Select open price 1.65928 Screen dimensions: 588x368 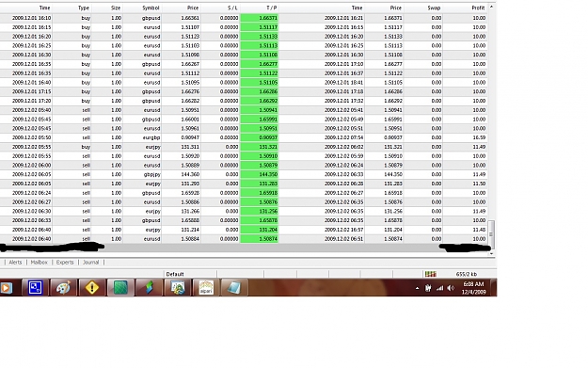click(x=190, y=193)
